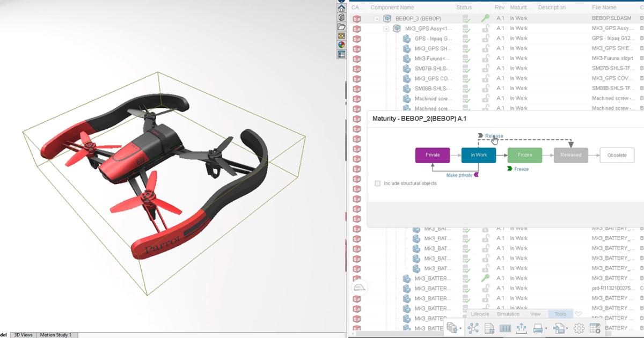Image resolution: width=644 pixels, height=338 pixels.
Task: Click file name MK3-Furuno.sldprt
Action: click(x=612, y=58)
